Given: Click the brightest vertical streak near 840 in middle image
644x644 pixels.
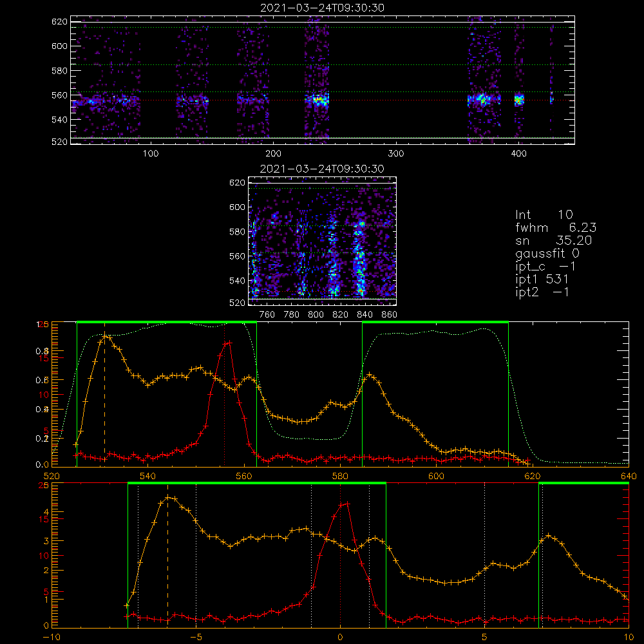Looking at the screenshot, I should tap(360, 259).
